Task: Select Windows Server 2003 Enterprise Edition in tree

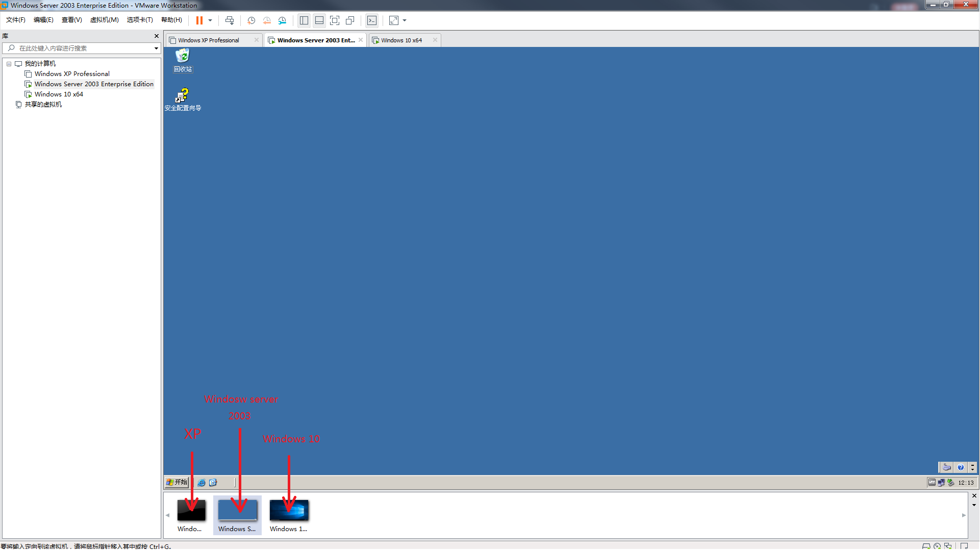Action: pos(94,84)
